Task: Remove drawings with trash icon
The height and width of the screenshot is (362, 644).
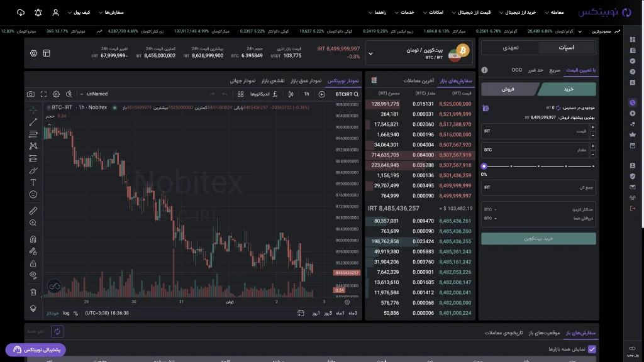Action: coord(33,292)
